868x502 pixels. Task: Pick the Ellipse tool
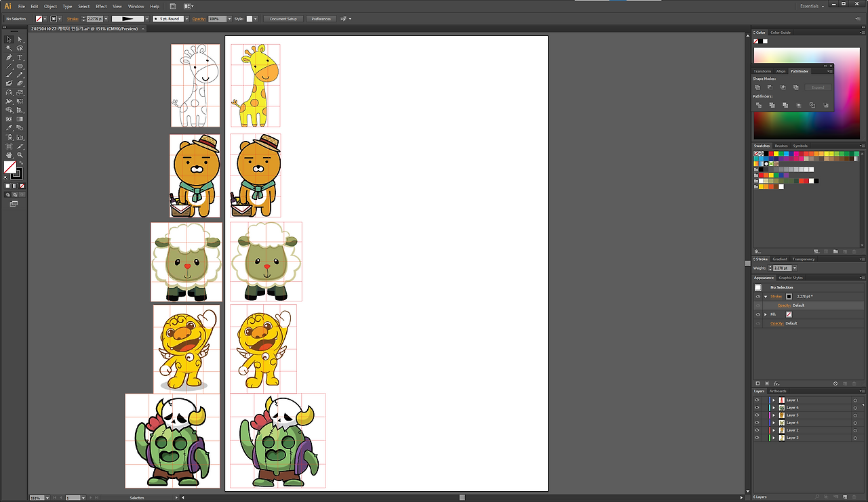tap(20, 66)
